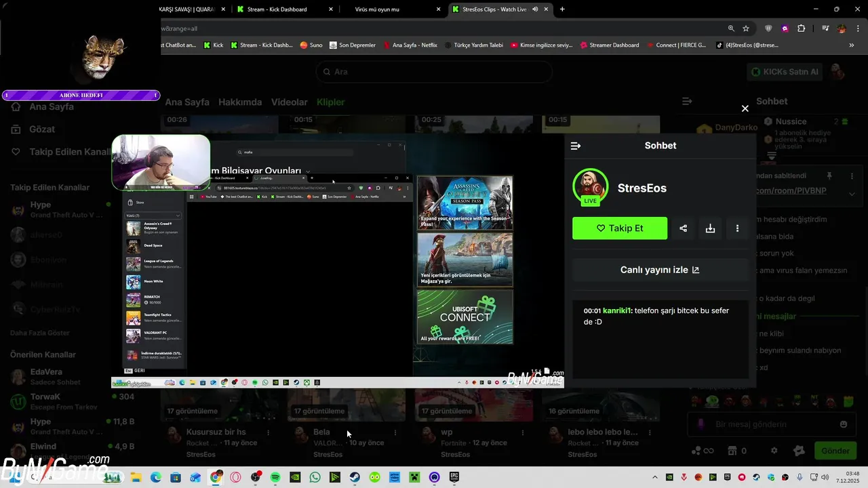This screenshot has width=868, height=488.
Task: Select the Klipler channel tab
Action: coord(331,102)
